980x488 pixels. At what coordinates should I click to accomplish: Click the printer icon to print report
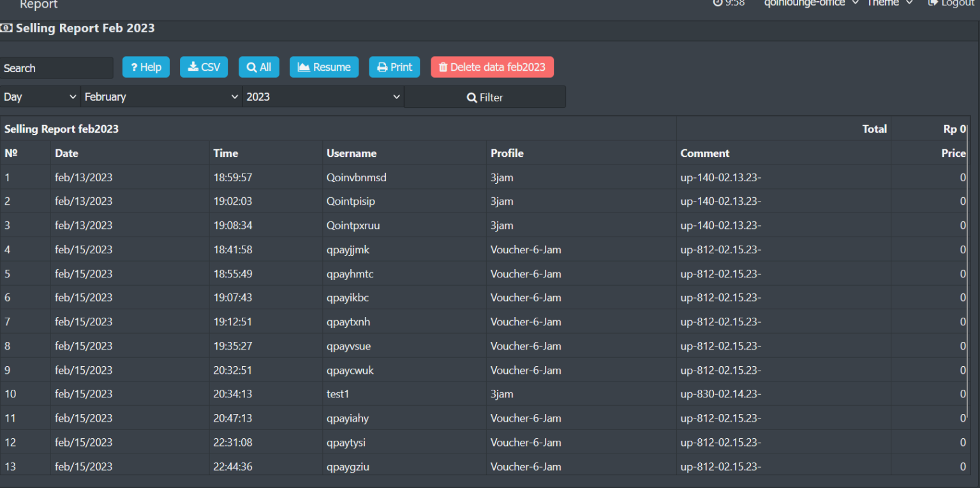point(383,66)
